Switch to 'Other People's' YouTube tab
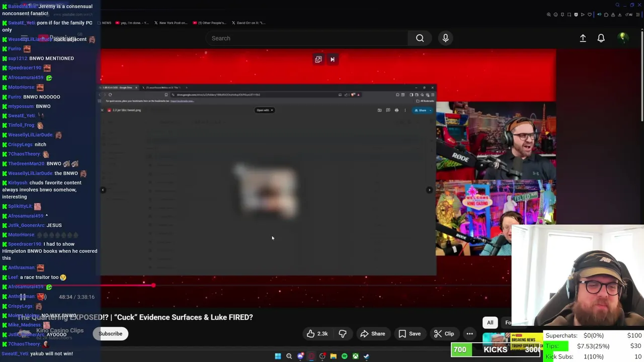Image resolution: width=644 pixels, height=362 pixels. [211, 23]
